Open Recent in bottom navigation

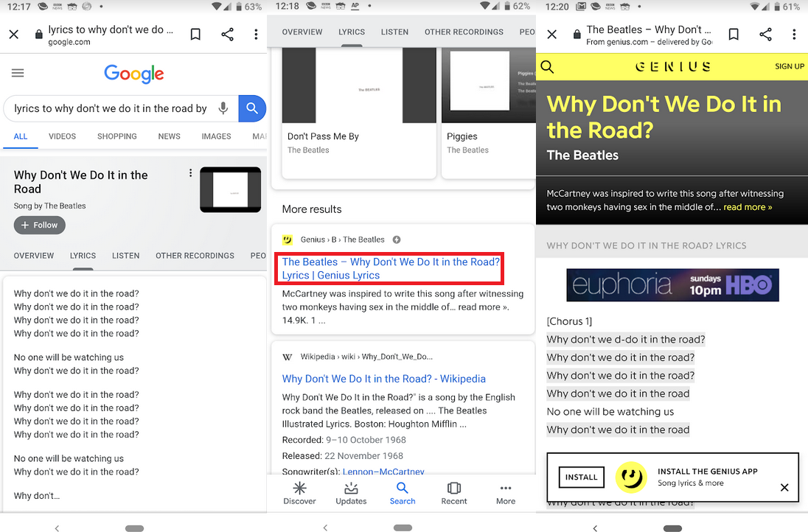[x=454, y=494]
